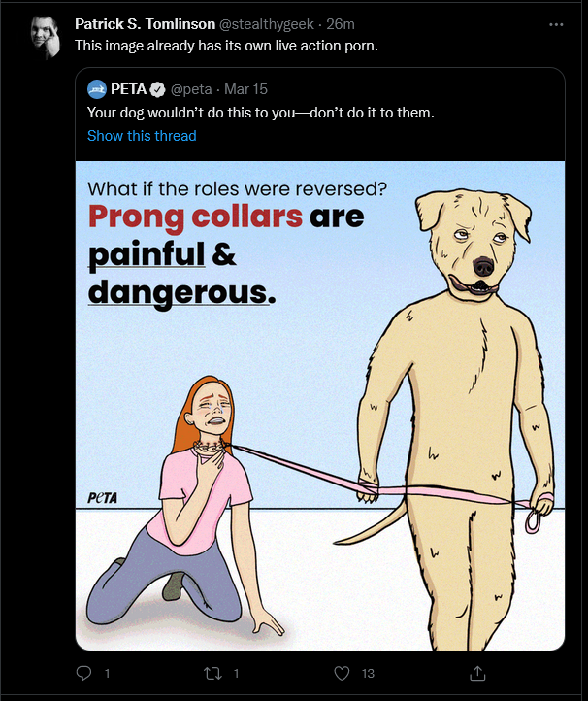Click the tweet text about this image

point(226,46)
